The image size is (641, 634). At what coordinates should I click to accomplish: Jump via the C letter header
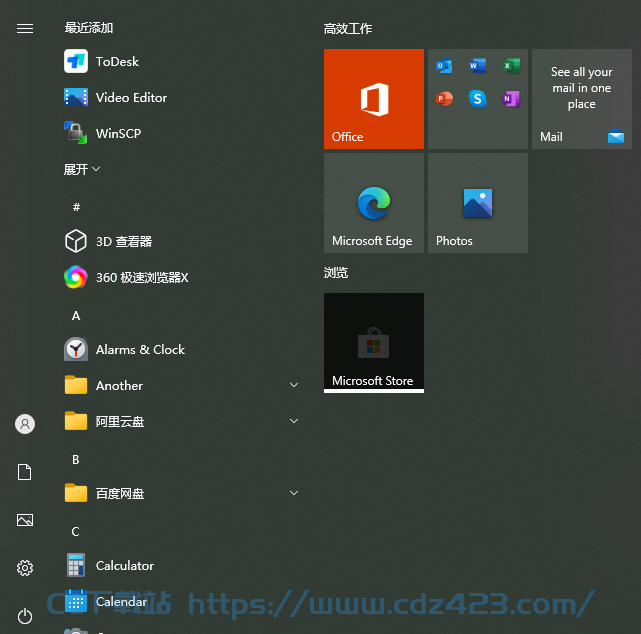76,532
